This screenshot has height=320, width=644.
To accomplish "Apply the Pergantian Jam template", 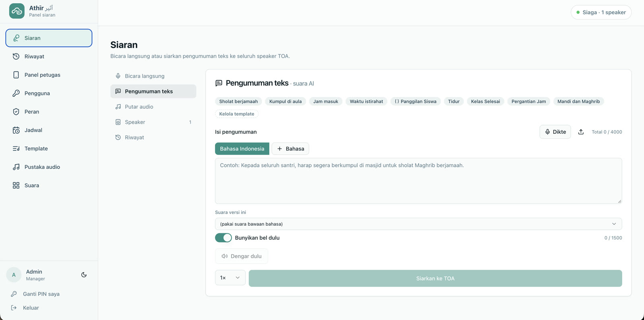I will 528,102.
